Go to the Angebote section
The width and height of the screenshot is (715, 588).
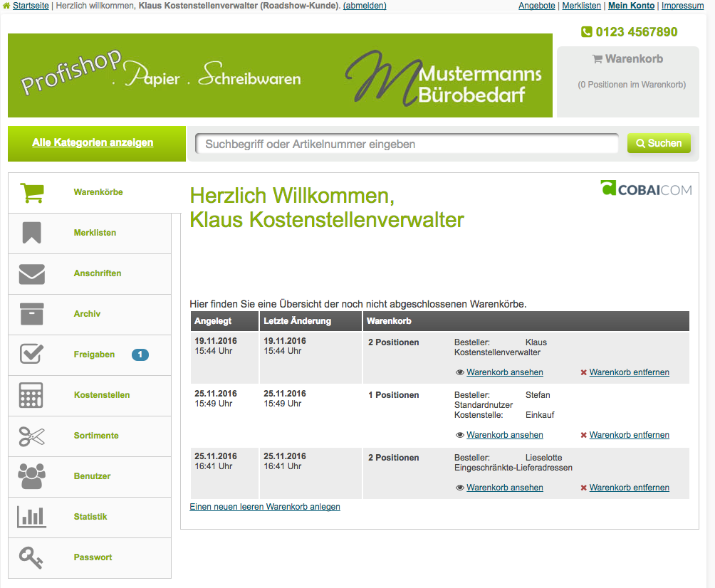point(536,6)
